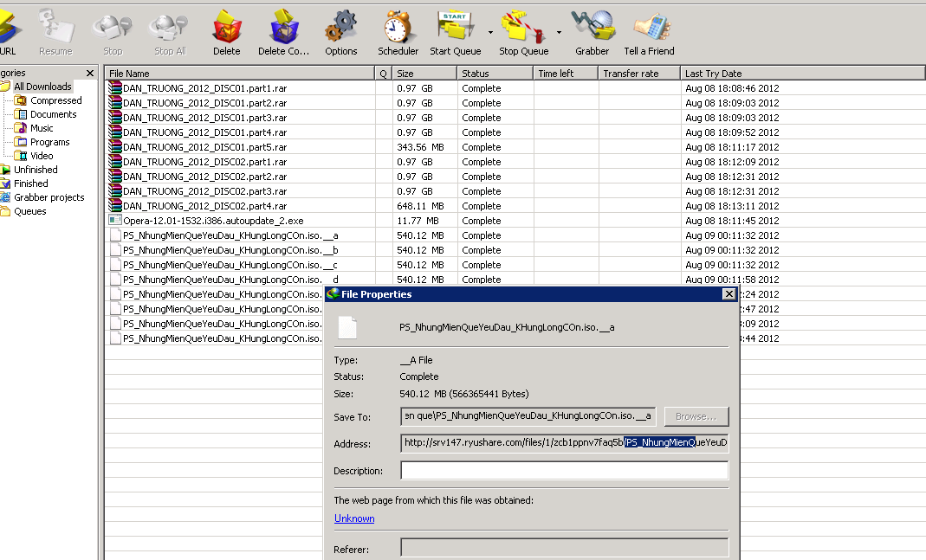Select DAN_TRUONG_2012_DISC01.part2.rar row
The height and width of the screenshot is (560, 926).
click(x=205, y=103)
